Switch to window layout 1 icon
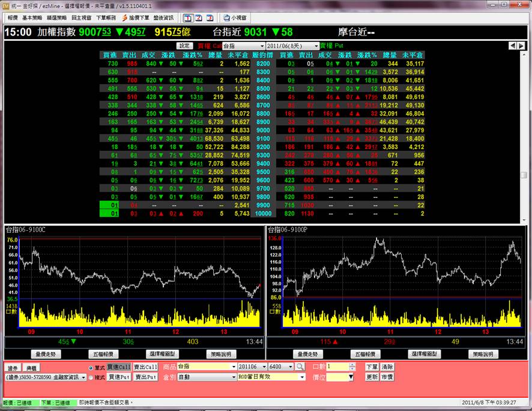The height and width of the screenshot is (411, 532). pyautogui.click(x=187, y=18)
